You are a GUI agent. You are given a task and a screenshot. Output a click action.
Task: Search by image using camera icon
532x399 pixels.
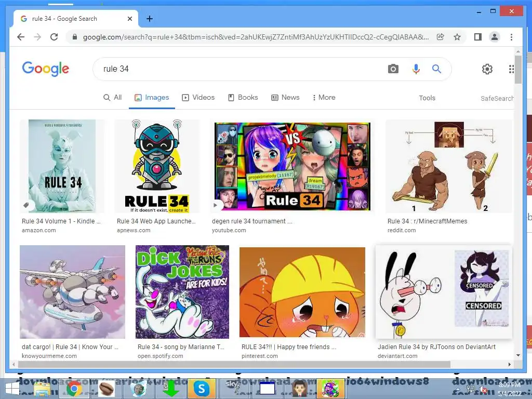[393, 69]
